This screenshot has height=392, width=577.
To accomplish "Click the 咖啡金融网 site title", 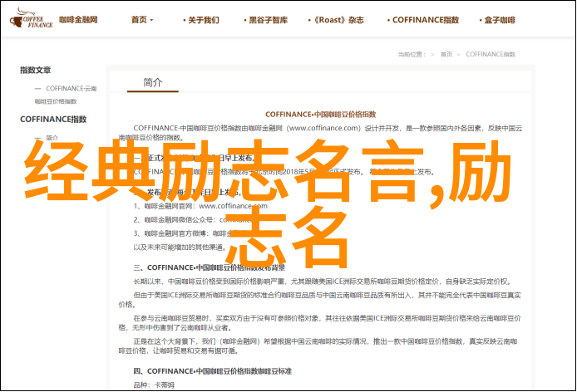I will [78, 19].
